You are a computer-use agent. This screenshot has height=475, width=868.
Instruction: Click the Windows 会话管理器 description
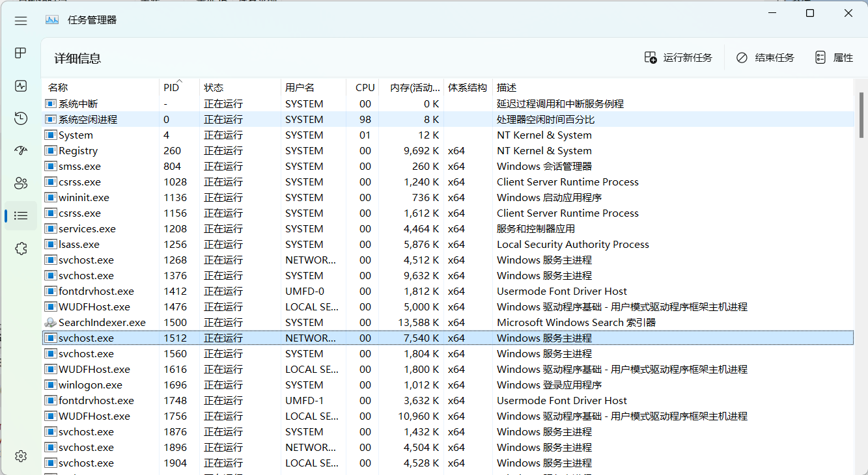(x=544, y=167)
